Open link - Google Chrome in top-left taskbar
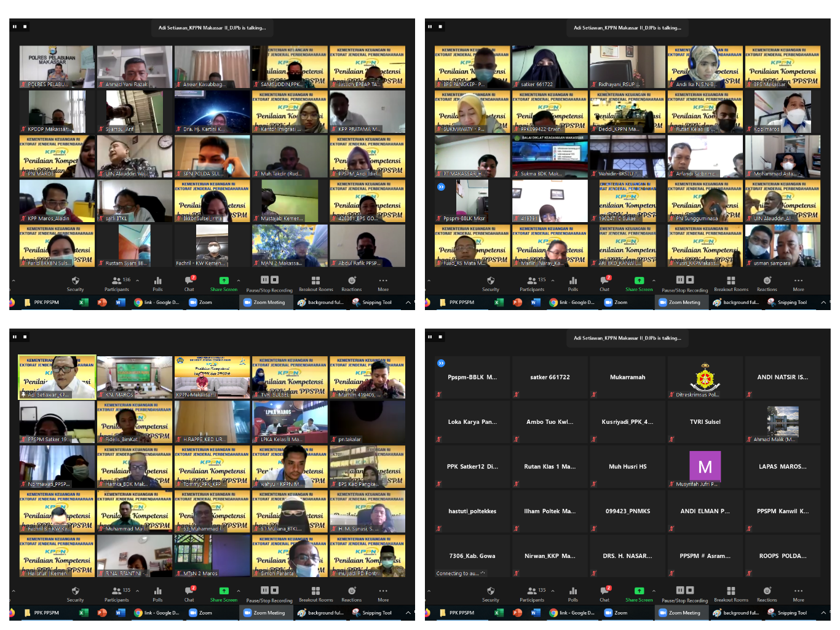The height and width of the screenshot is (630, 840). pyautogui.click(x=157, y=302)
